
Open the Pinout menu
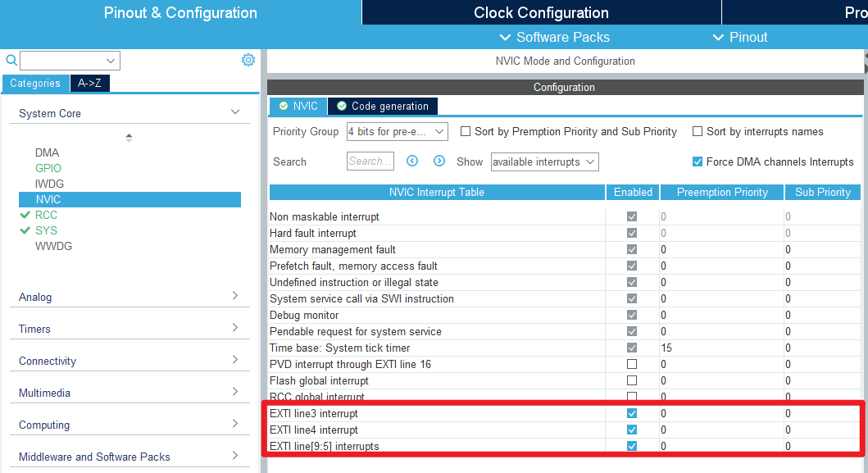[740, 37]
